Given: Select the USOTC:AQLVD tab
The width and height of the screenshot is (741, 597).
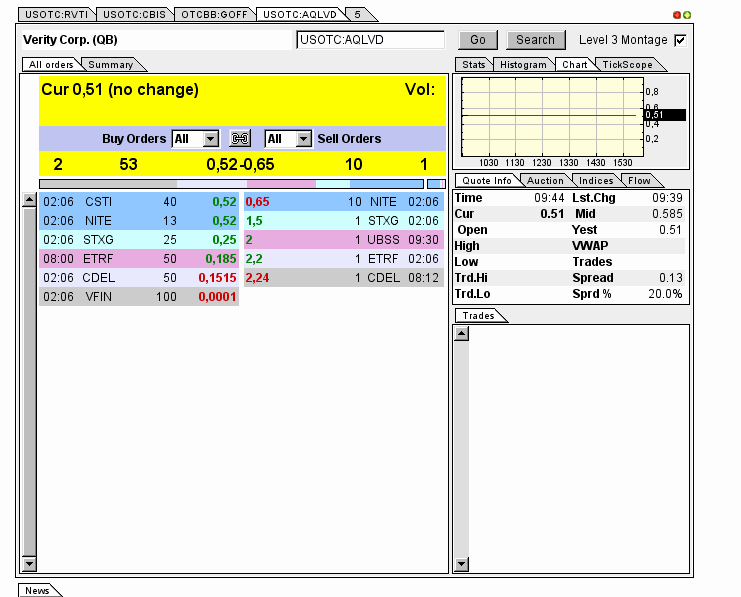Looking at the screenshot, I should [x=300, y=15].
